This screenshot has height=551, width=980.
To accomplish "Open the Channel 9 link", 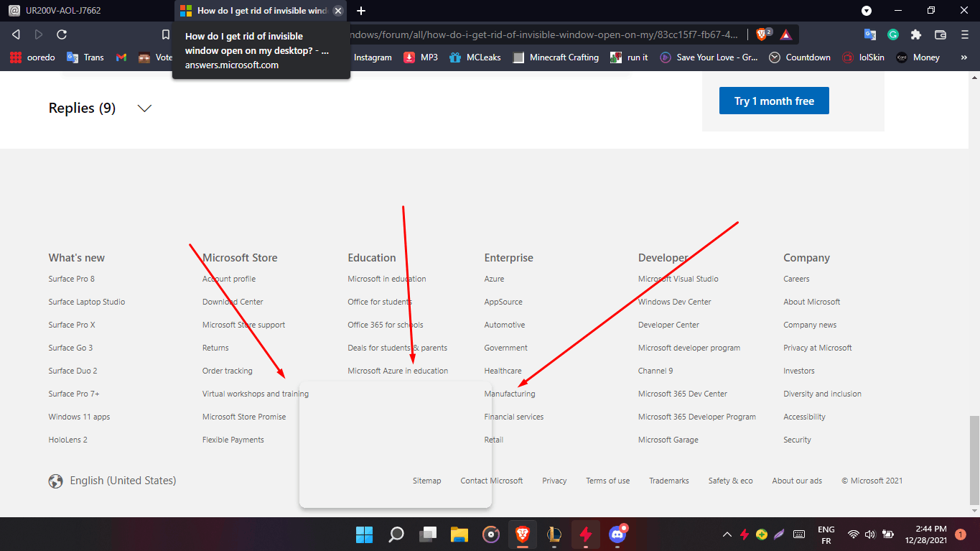I will tap(655, 371).
